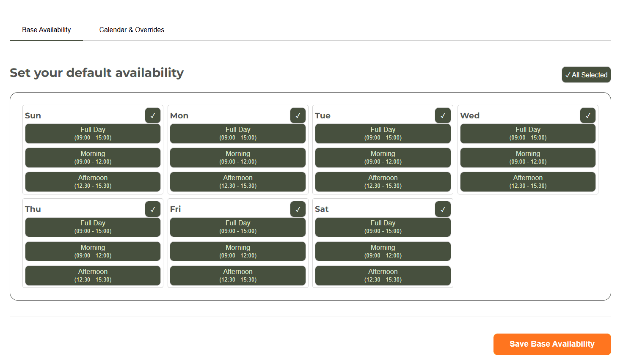The height and width of the screenshot is (364, 634).
Task: Uncheck the Mon day checkbox
Action: click(x=298, y=115)
